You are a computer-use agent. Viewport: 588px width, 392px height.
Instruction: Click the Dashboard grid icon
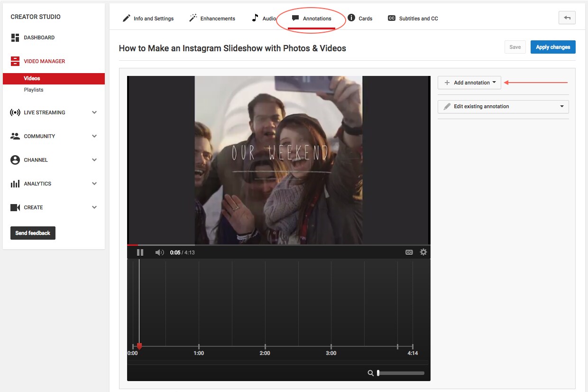15,37
